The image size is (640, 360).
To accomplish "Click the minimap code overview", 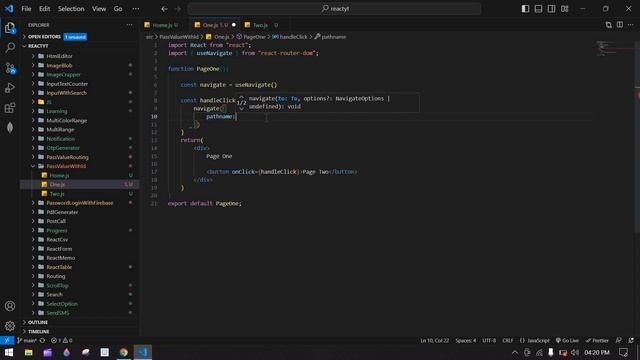I will 614,48.
